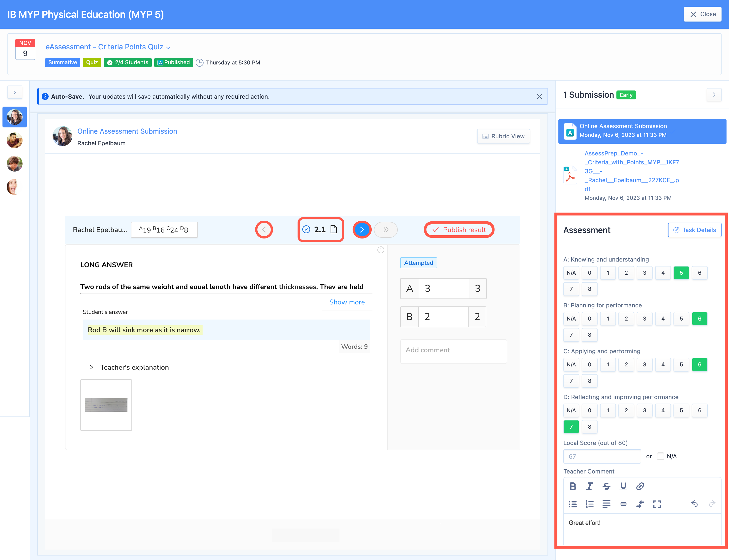Screen dimensions: 729x560
Task: Toggle bold in Teacher Comment editor
Action: (573, 486)
